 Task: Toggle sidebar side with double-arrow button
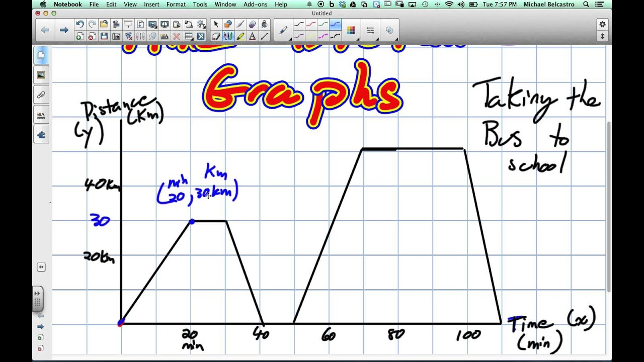(x=41, y=267)
